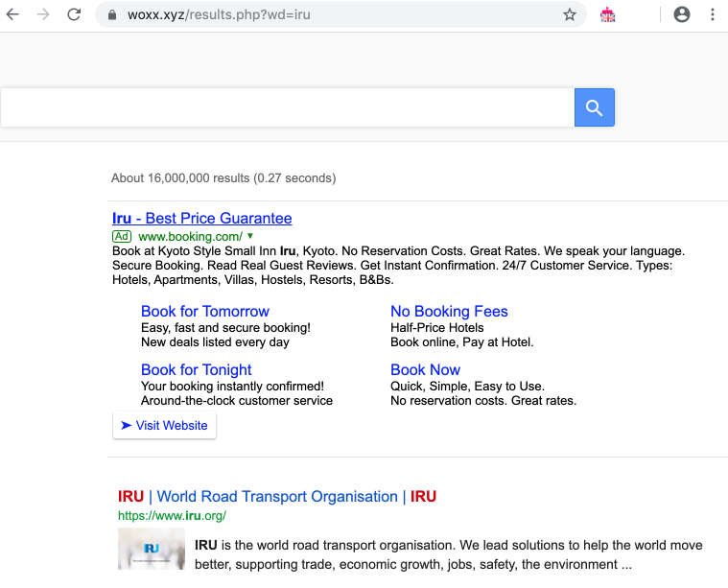Click the 'Book Now' sitelink
Image resolution: width=728 pixels, height=588 pixels.
click(425, 369)
